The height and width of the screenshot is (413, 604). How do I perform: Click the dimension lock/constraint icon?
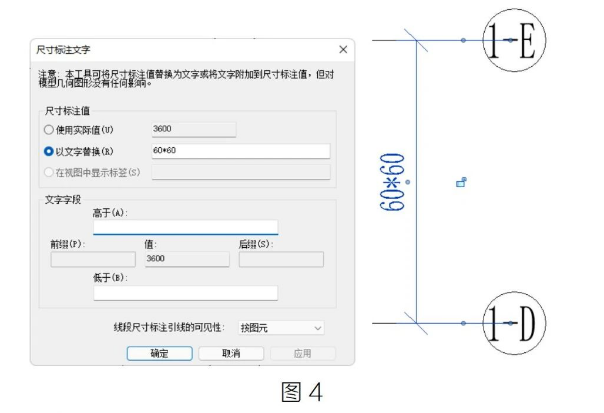(461, 182)
